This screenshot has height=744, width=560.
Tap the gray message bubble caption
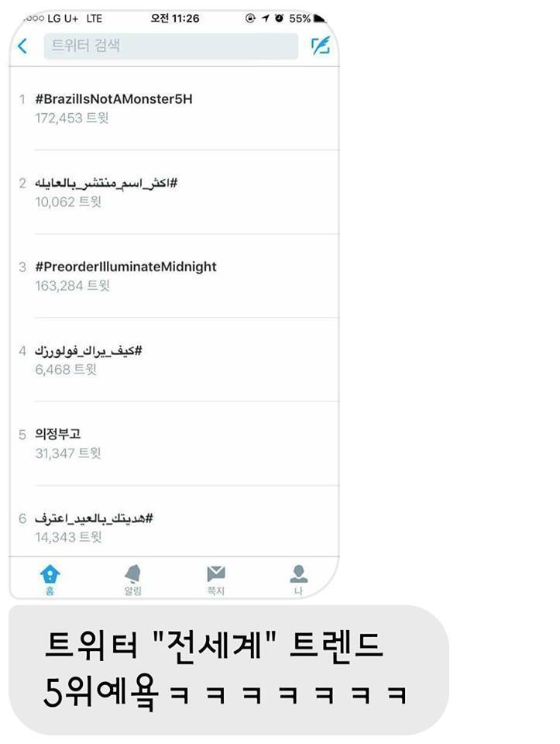coord(228,670)
